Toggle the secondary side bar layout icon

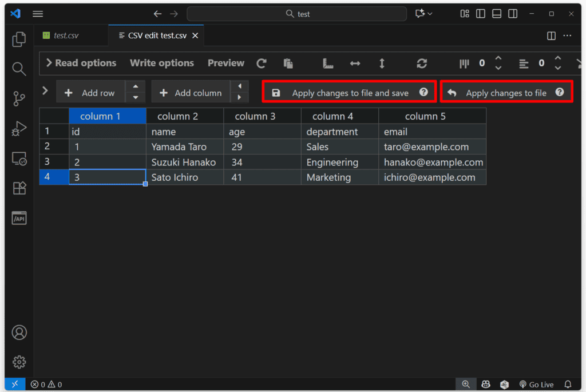point(513,14)
